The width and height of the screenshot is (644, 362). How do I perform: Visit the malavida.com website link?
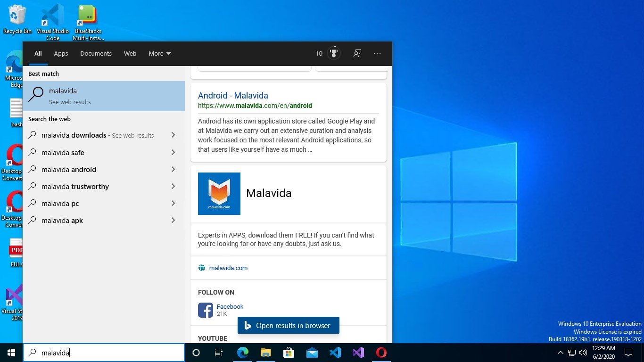tap(228, 268)
